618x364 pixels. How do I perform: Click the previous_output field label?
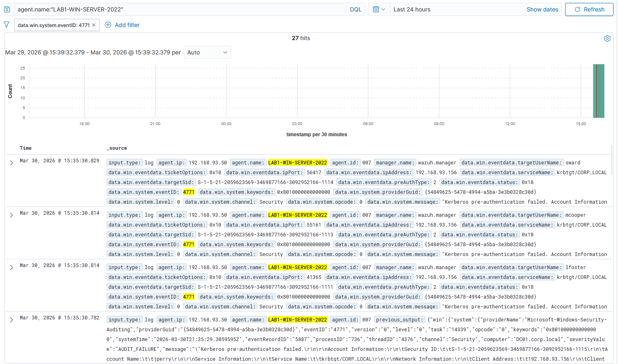(399, 320)
